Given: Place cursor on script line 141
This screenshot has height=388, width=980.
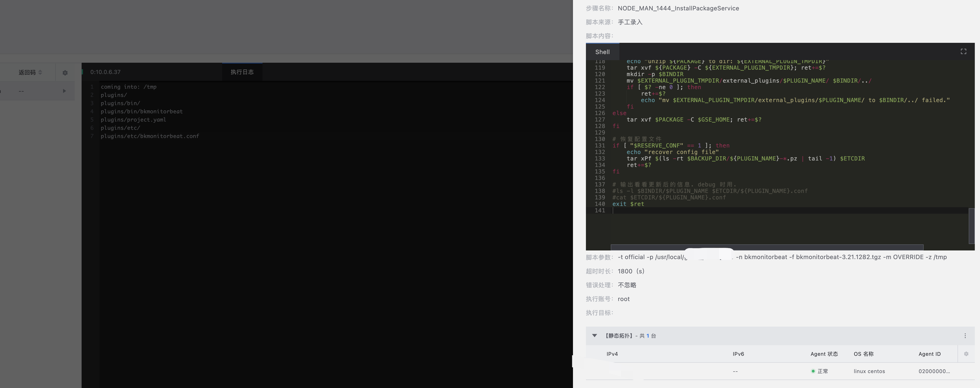Looking at the screenshot, I should 647,211.
